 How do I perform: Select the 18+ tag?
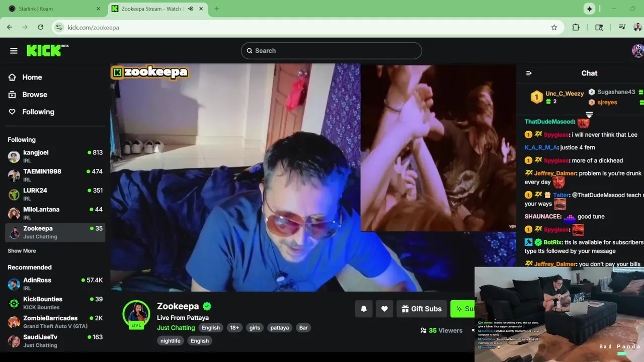pyautogui.click(x=234, y=328)
